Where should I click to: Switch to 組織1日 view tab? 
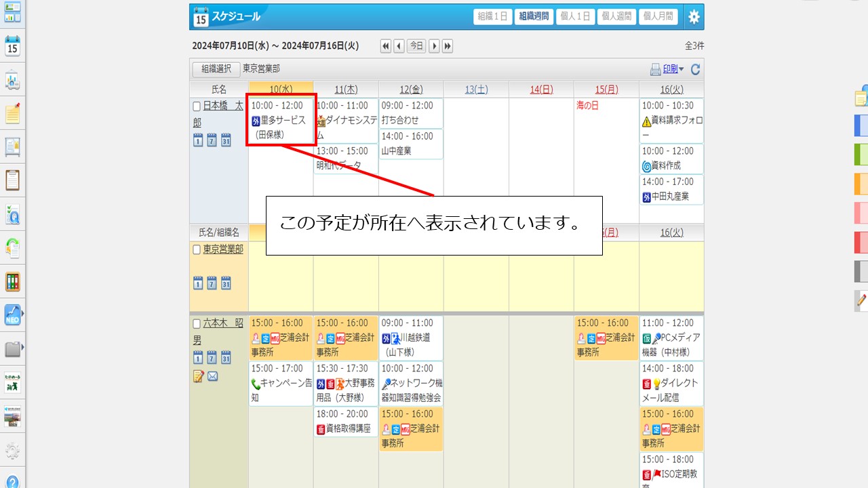pyautogui.click(x=493, y=17)
